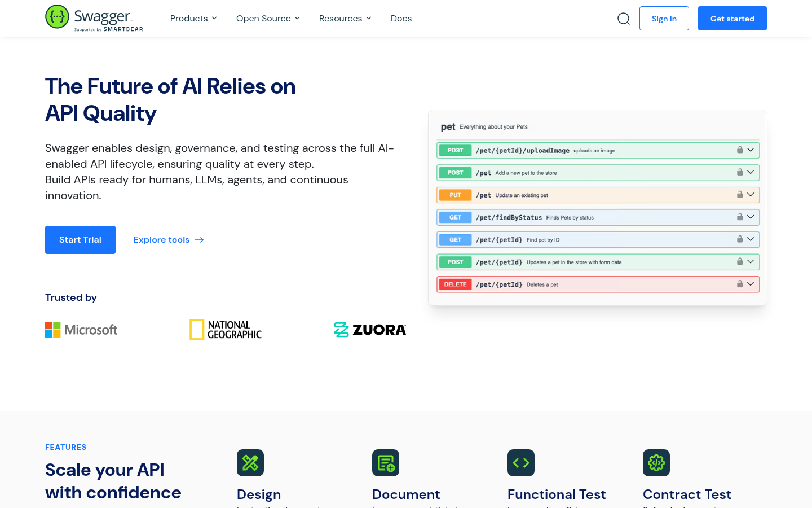Click the Microsoft logo
Viewport: 812px width, 508px height.
click(81, 330)
